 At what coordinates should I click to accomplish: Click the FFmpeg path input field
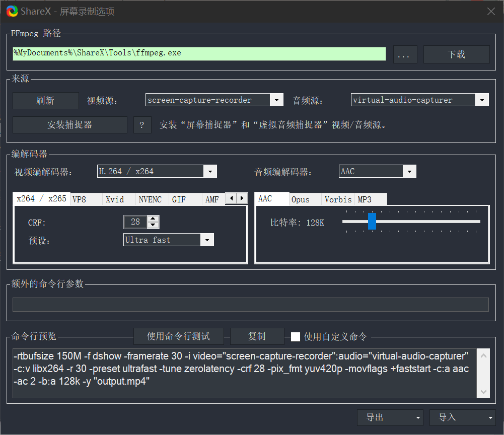click(199, 54)
